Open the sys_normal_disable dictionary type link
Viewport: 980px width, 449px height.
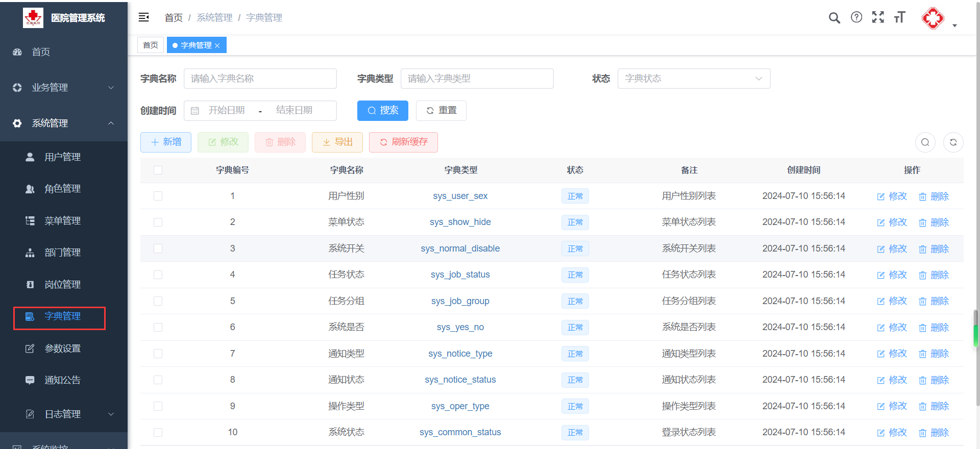(460, 248)
